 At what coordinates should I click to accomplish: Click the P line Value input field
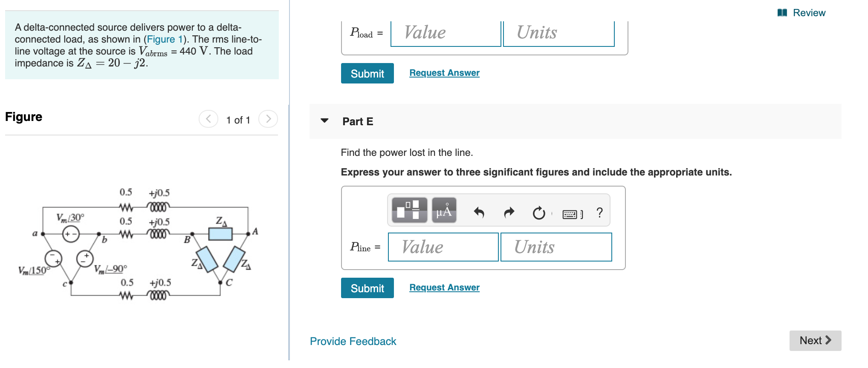point(443,247)
